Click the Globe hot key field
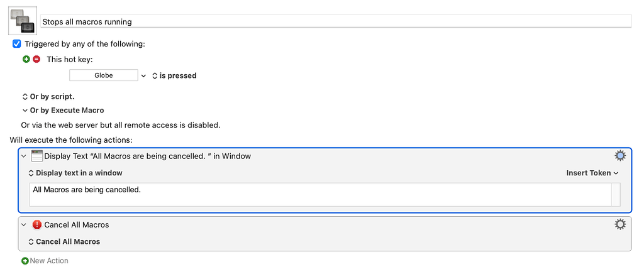The image size is (644, 274). (104, 75)
